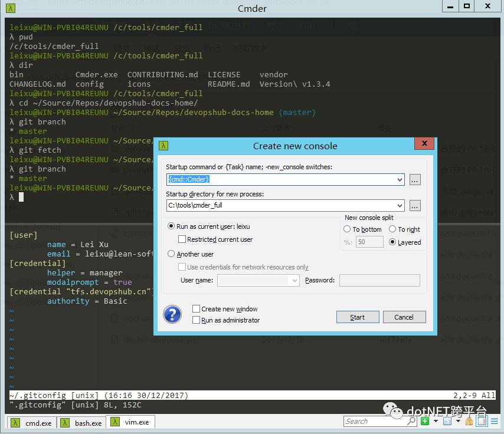The height and width of the screenshot is (434, 504).
Task: Open the new console dropdown arrow beside plus
Action: pyautogui.click(x=436, y=421)
